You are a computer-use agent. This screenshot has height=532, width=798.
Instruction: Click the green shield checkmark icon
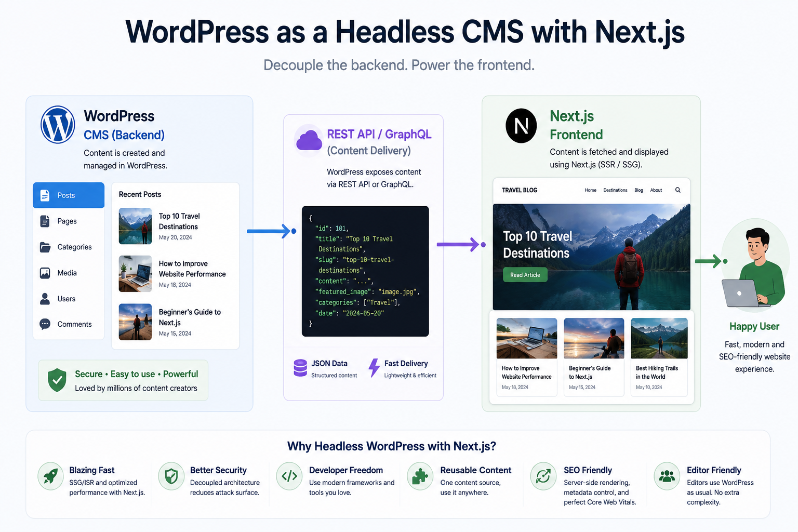(x=57, y=380)
